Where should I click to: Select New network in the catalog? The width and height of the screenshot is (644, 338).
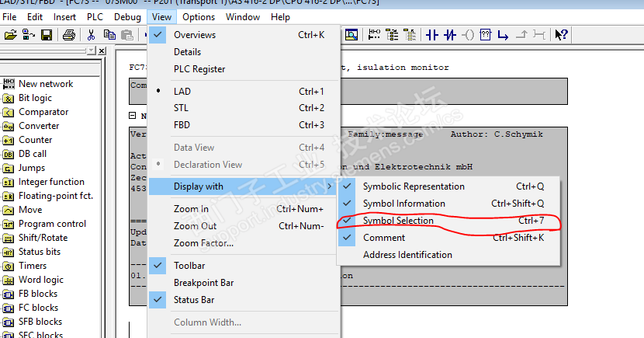[x=46, y=84]
